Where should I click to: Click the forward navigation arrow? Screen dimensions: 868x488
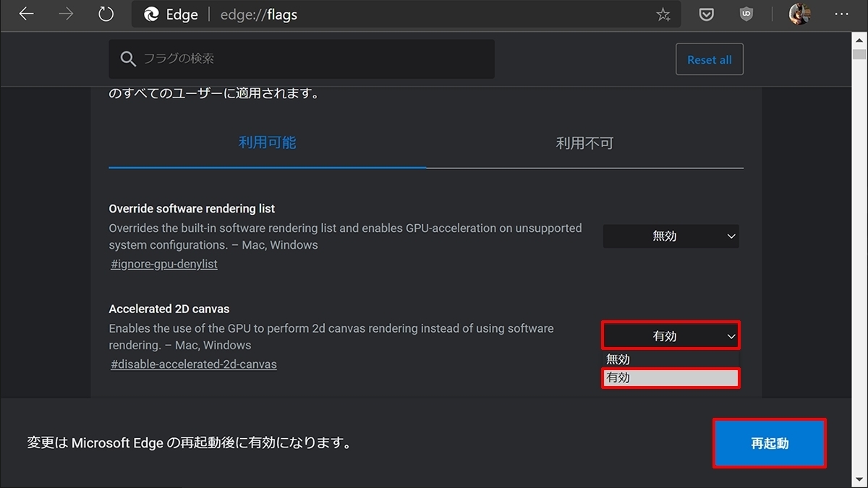click(67, 14)
